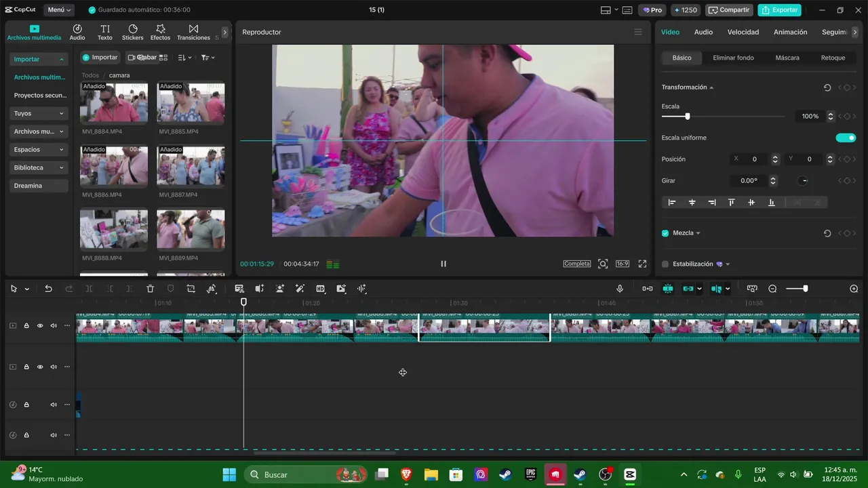Click the HD enhance quality icon
This screenshot has width=868, height=488.
(321, 289)
